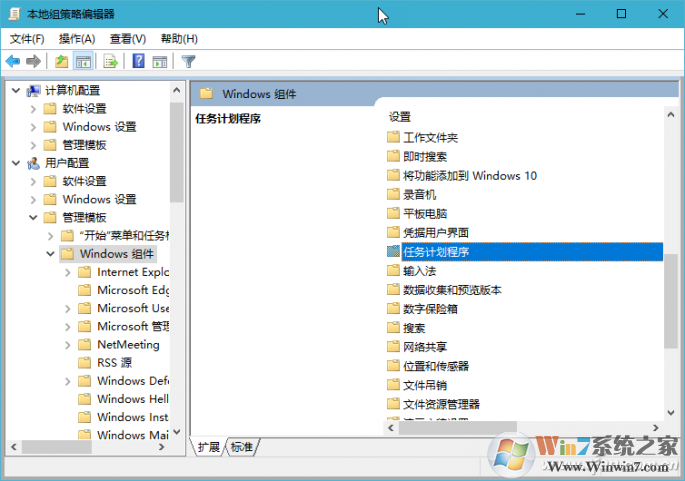685x481 pixels.
Task: Click the RSS 源 folder icon
Action: click(84, 363)
